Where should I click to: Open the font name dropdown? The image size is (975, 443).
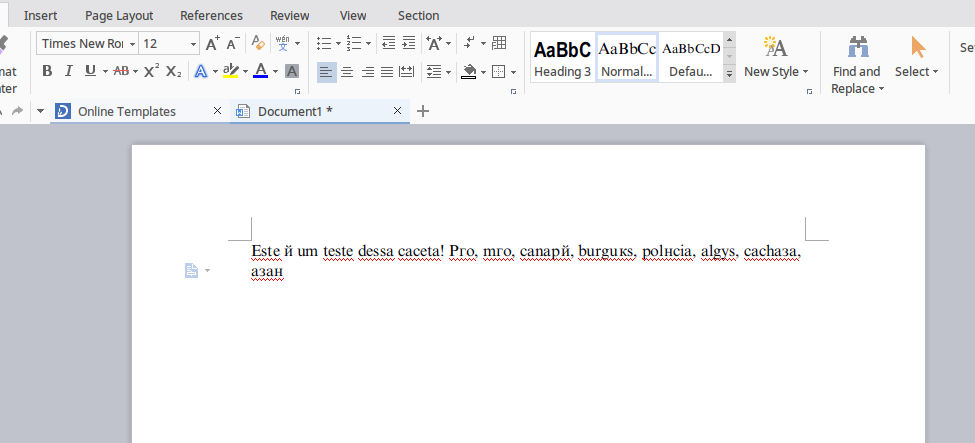pyautogui.click(x=132, y=44)
